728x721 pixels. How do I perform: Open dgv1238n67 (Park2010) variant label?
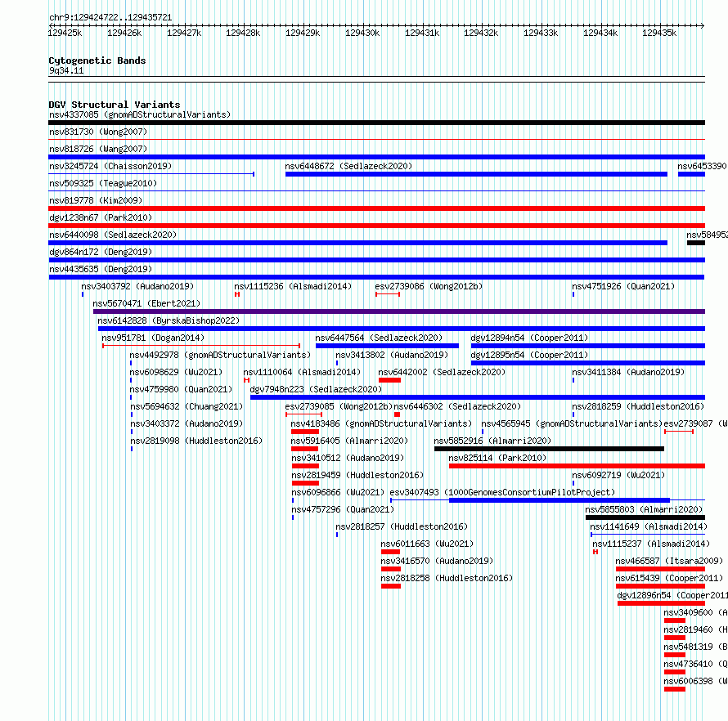click(x=101, y=217)
